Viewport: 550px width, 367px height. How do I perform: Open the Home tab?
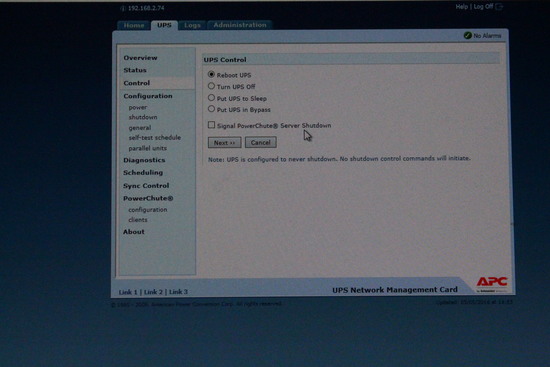point(134,25)
